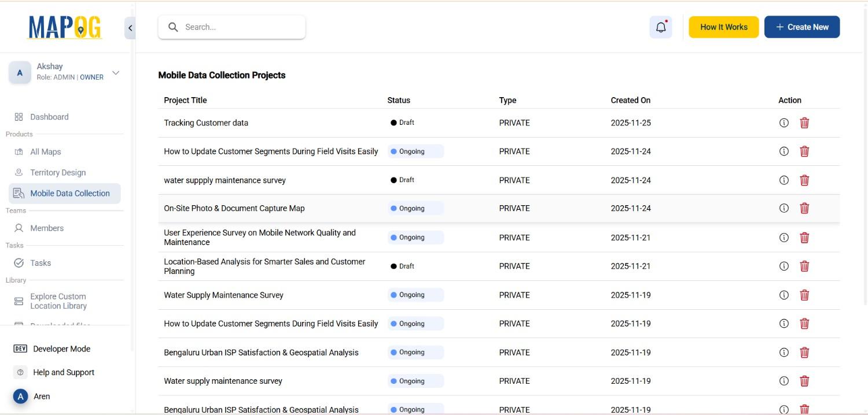Click the How It Works button

(723, 27)
